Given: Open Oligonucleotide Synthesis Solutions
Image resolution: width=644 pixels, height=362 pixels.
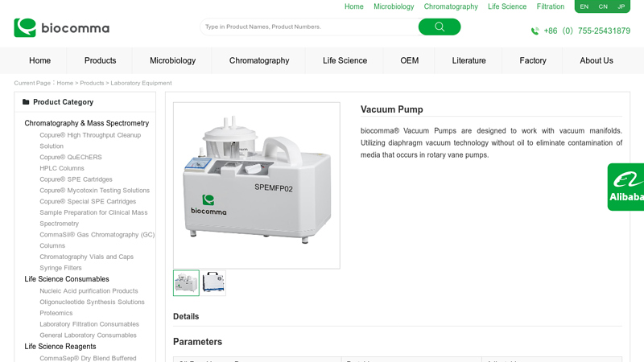Looking at the screenshot, I should [x=92, y=302].
